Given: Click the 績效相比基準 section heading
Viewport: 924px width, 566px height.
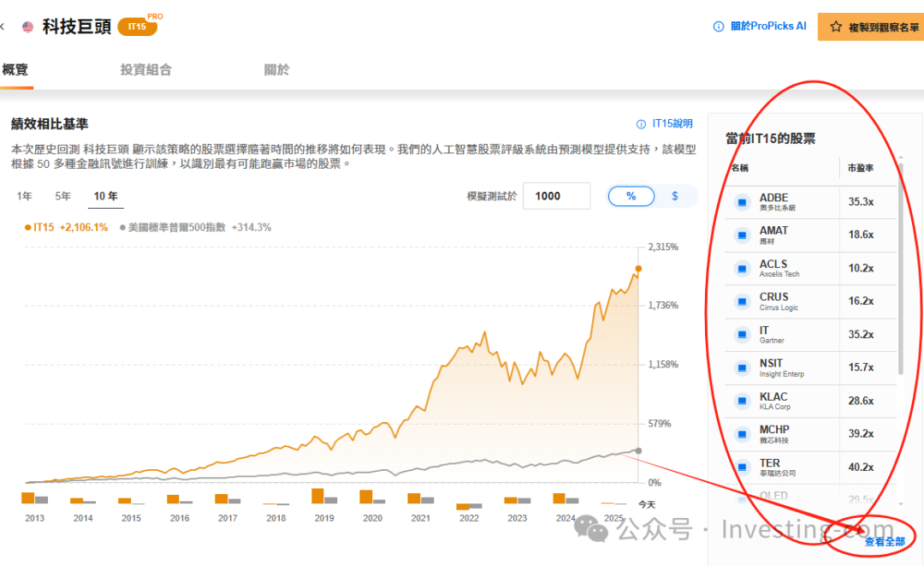Looking at the screenshot, I should 50,124.
